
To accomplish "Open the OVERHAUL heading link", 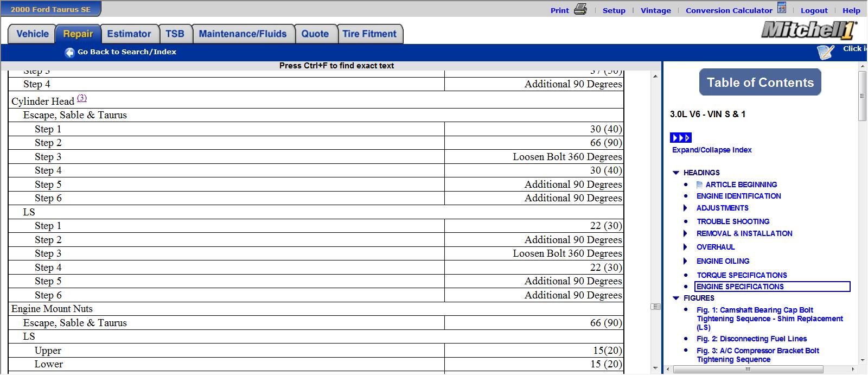I will click(716, 247).
